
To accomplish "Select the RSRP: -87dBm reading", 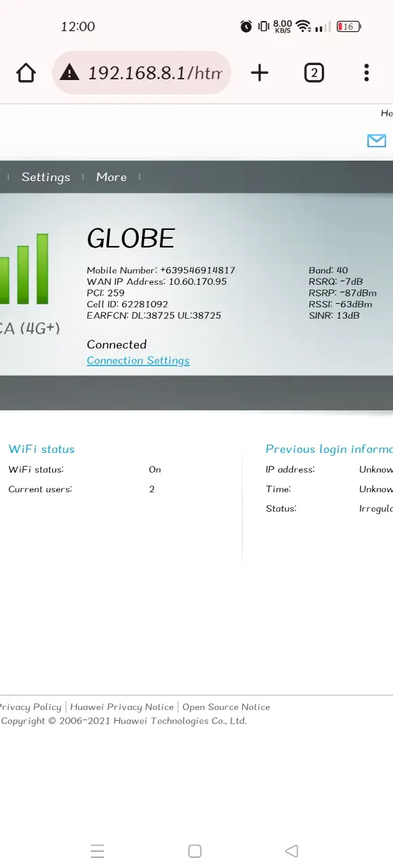I will click(x=343, y=293).
